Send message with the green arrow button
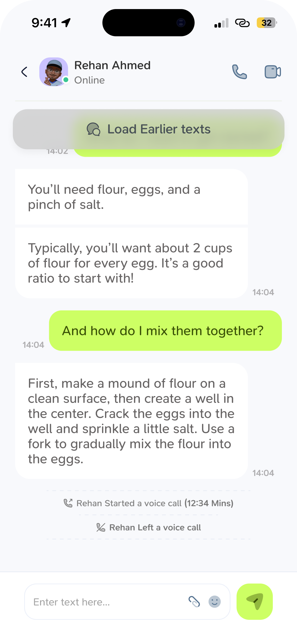 point(255,602)
